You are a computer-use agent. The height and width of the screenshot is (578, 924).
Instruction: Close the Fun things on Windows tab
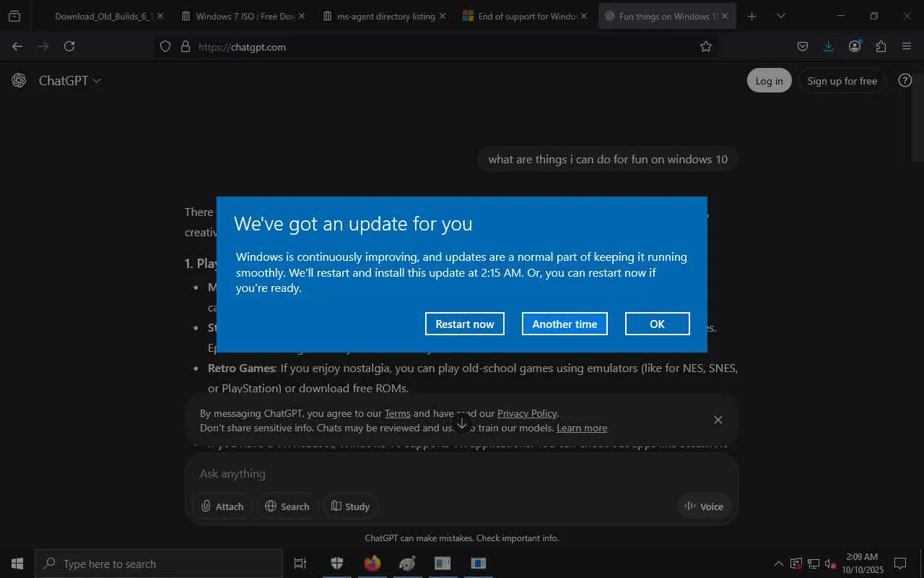[725, 16]
